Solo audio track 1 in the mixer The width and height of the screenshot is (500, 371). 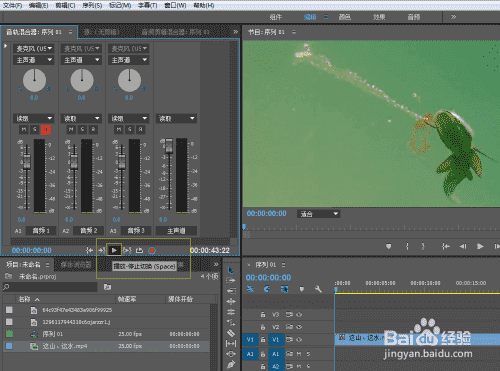[x=35, y=129]
